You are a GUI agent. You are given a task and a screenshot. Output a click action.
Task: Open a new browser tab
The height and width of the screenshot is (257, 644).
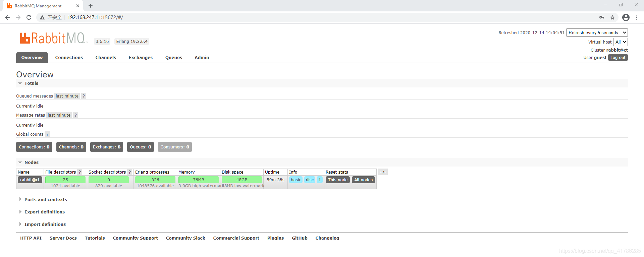pos(91,6)
